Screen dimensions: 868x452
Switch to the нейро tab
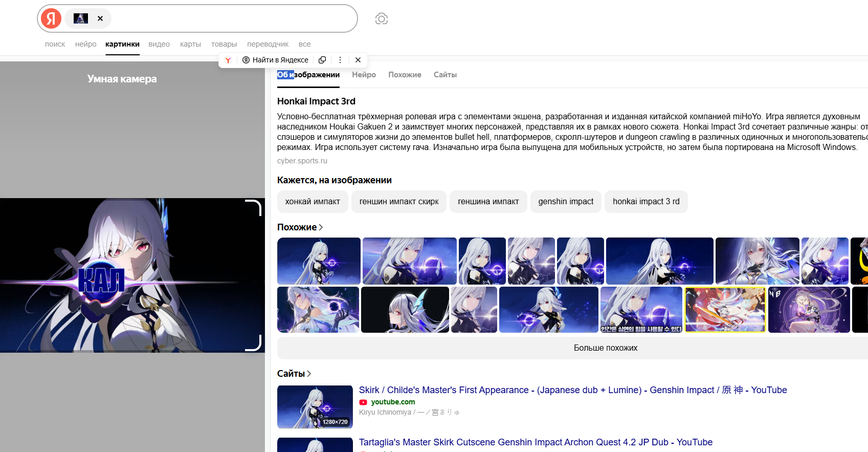[85, 44]
